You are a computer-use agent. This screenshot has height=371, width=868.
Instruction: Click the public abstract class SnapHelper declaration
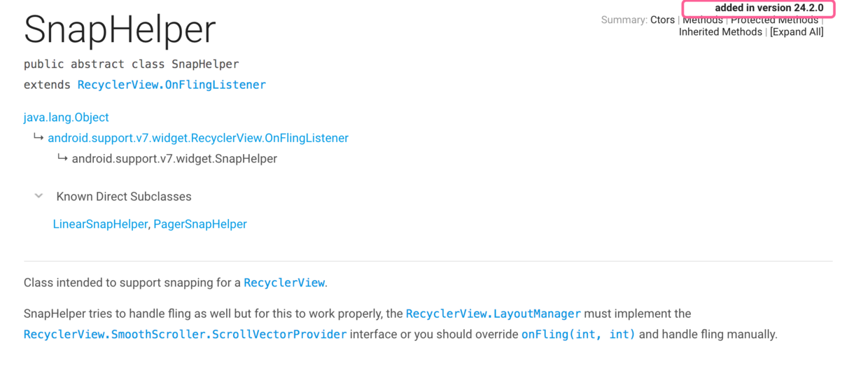(x=132, y=64)
